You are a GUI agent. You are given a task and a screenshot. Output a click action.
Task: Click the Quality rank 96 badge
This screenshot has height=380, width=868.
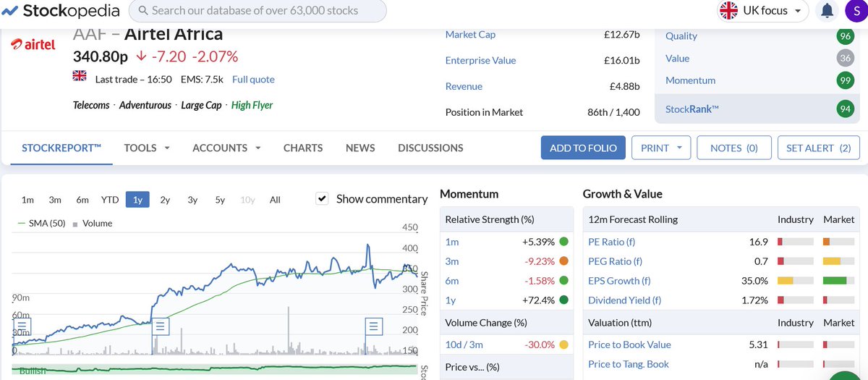pos(844,36)
